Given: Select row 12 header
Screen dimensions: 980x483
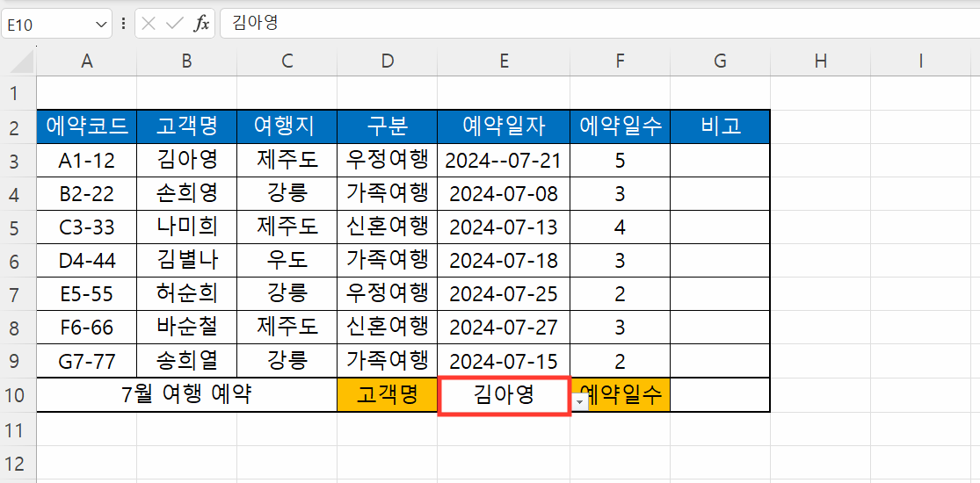Looking at the screenshot, I should pyautogui.click(x=18, y=463).
